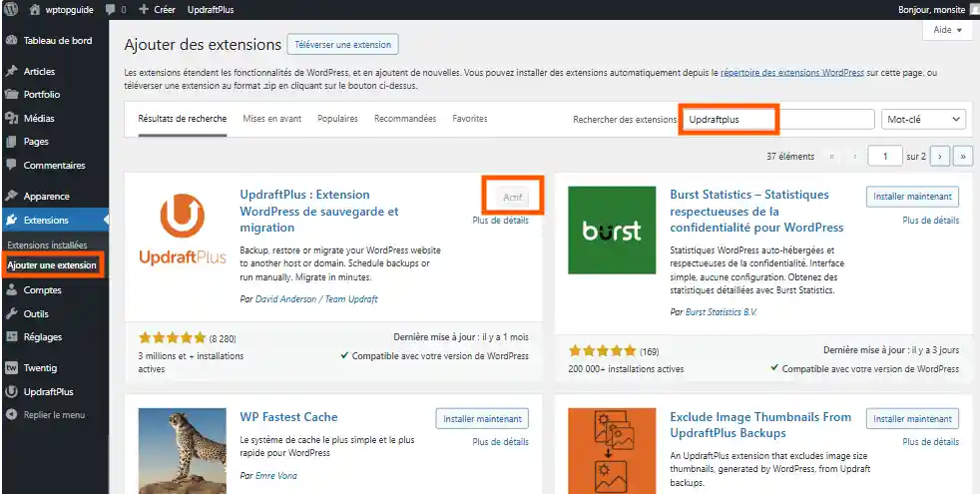Click the UpdraftPlus plugin logo
Viewport: 980px width, 494px height.
point(182,231)
